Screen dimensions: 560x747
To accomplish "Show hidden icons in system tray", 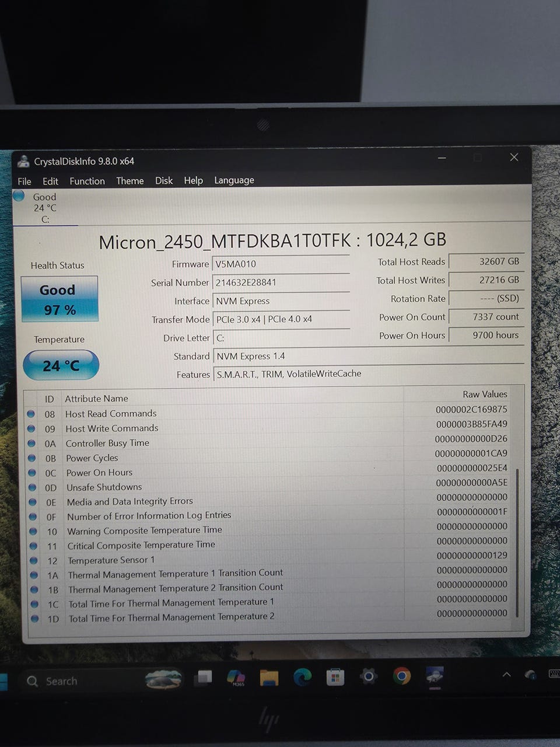I will click(506, 675).
